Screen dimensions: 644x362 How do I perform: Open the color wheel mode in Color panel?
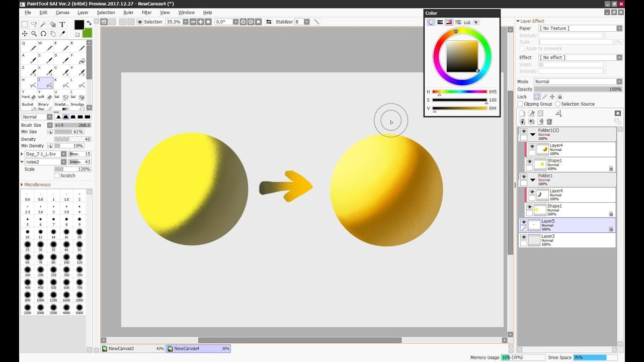tap(431, 22)
